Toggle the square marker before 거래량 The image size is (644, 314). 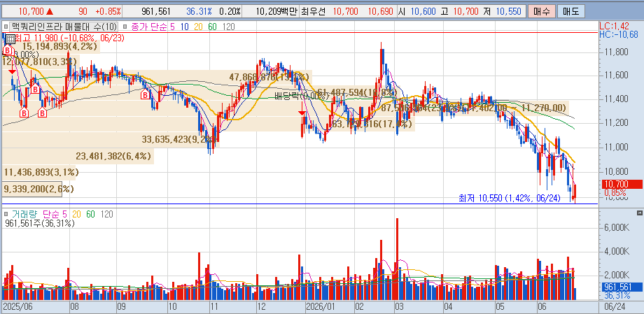(6, 214)
